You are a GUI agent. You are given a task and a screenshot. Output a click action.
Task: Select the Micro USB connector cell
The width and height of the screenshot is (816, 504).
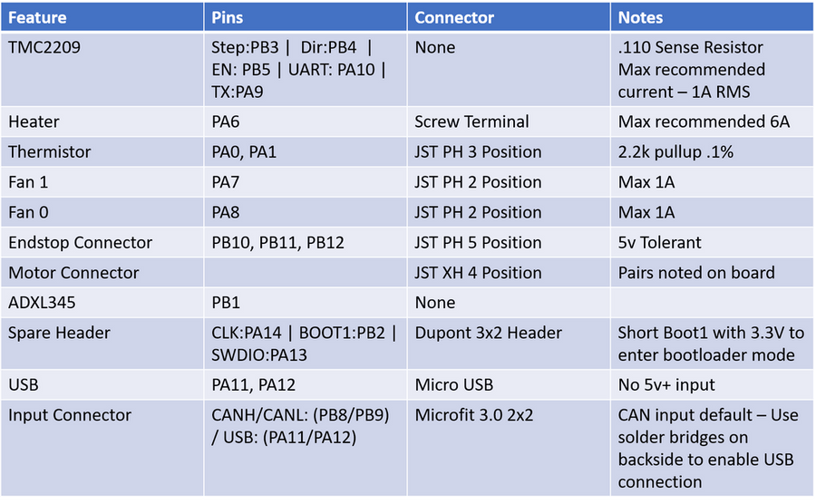coord(453,384)
